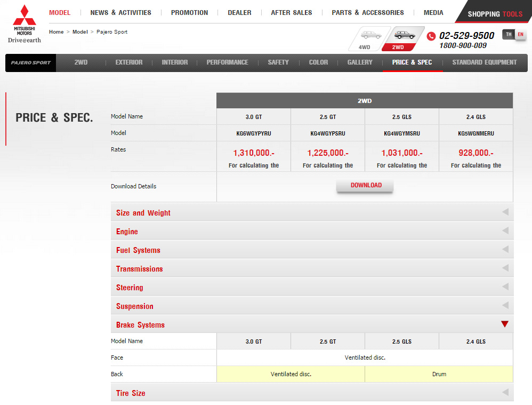Click Pajero Sport breadcrumb link

pyautogui.click(x=112, y=31)
